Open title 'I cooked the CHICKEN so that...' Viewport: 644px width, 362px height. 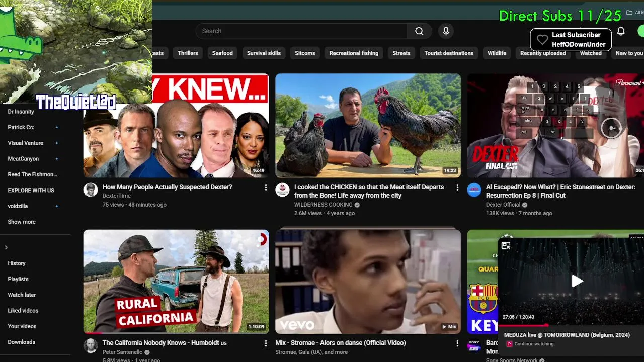click(x=369, y=191)
